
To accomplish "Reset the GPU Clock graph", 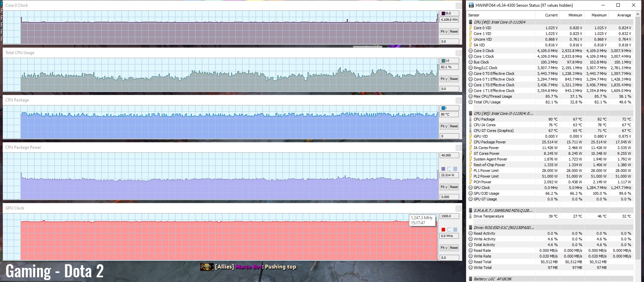I will click(454, 248).
